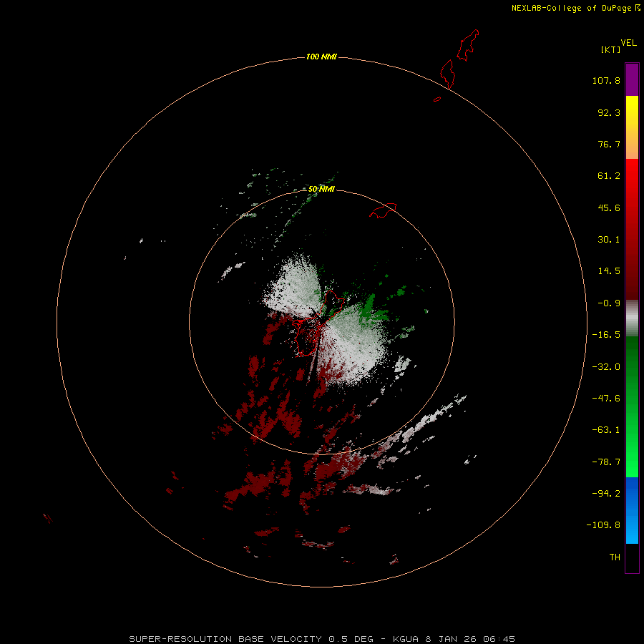Click the red segment of the color bar
This screenshot has width=644, height=644.
coord(632,229)
